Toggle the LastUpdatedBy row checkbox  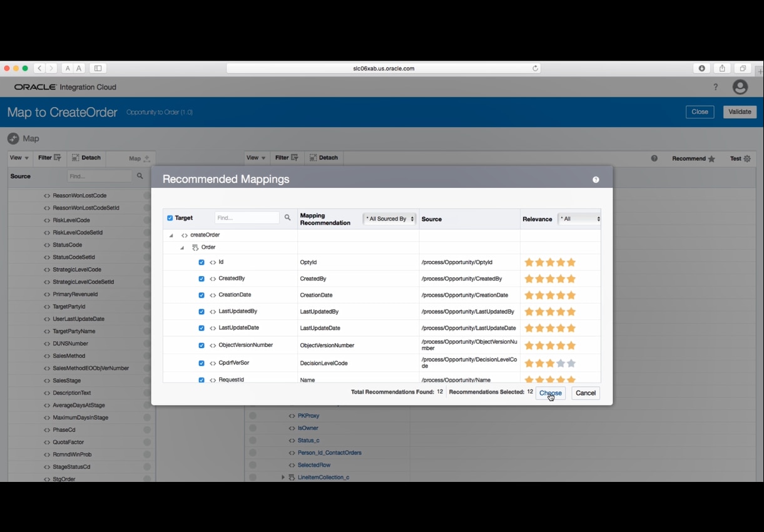tap(201, 312)
